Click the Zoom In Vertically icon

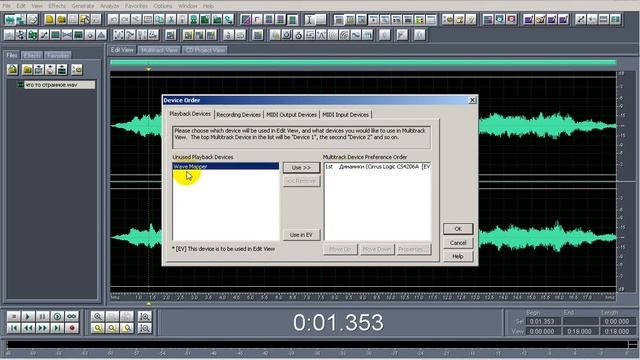tap(144, 316)
